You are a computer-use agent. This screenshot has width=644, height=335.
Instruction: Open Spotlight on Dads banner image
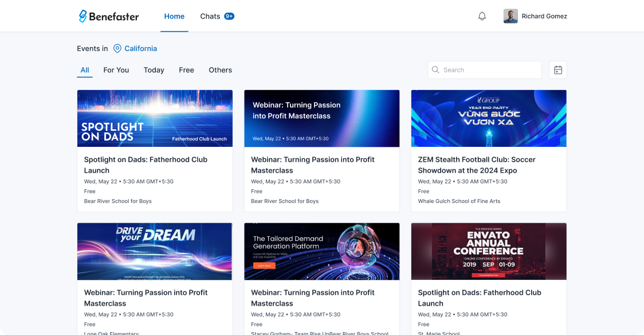(155, 118)
